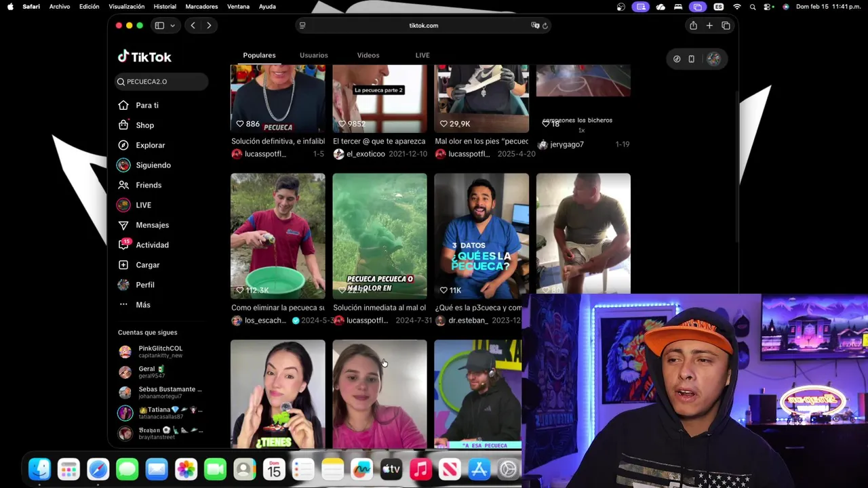Click the Safari share icon
868x488 pixels.
(x=693, y=26)
